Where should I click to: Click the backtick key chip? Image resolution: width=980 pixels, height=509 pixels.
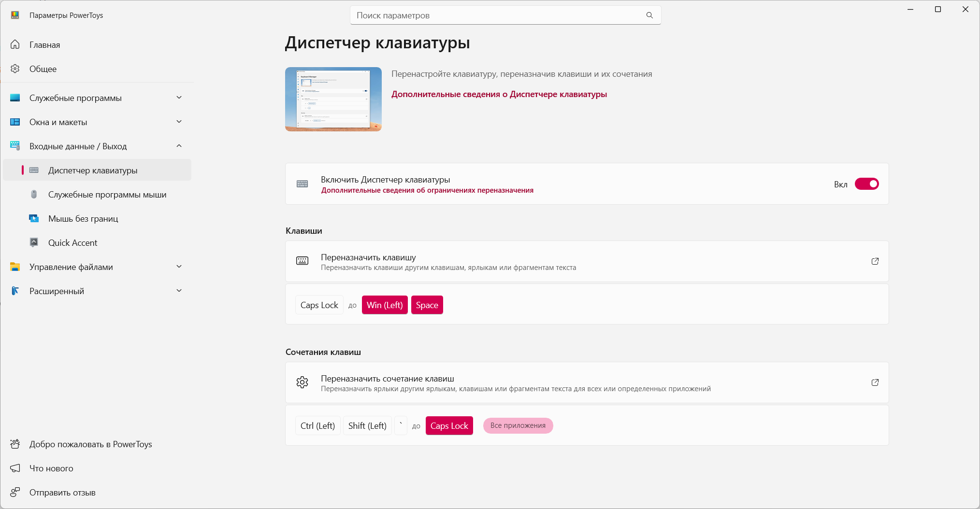pyautogui.click(x=401, y=425)
